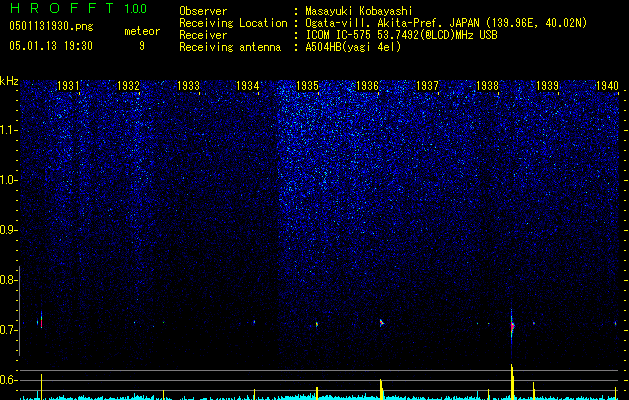Click the 1935 time marker
Screen dimensions: 629x400
tap(307, 85)
